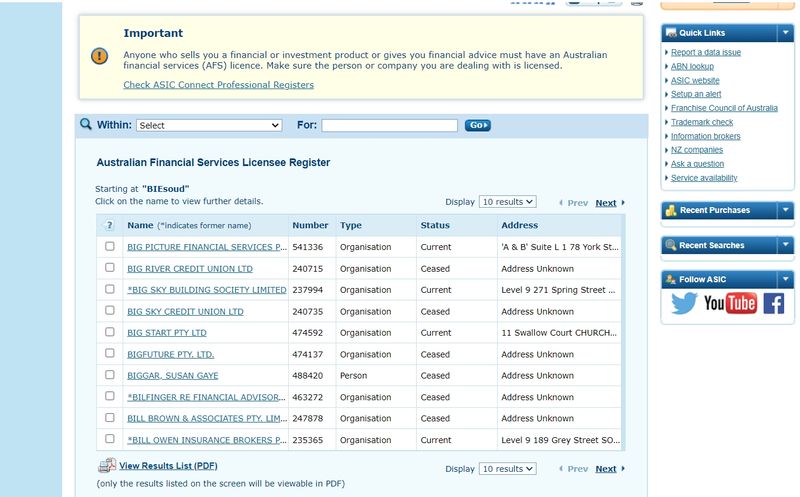
Task: Open BIG SKY CREDIT UNION LTD details
Action: click(x=185, y=311)
